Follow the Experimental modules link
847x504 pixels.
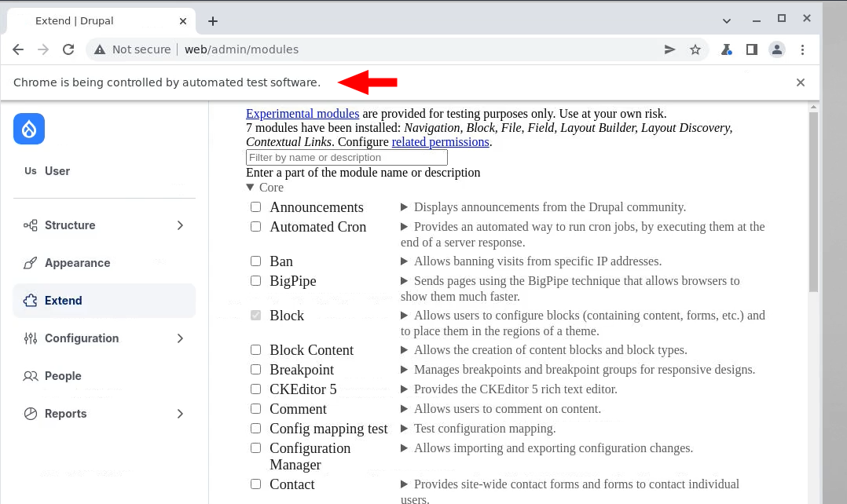[302, 114]
